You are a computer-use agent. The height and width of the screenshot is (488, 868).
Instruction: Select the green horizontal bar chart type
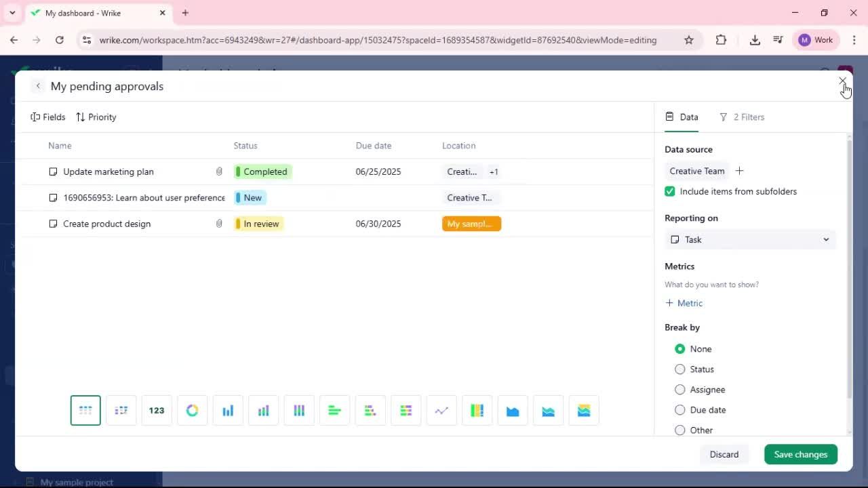335,411
